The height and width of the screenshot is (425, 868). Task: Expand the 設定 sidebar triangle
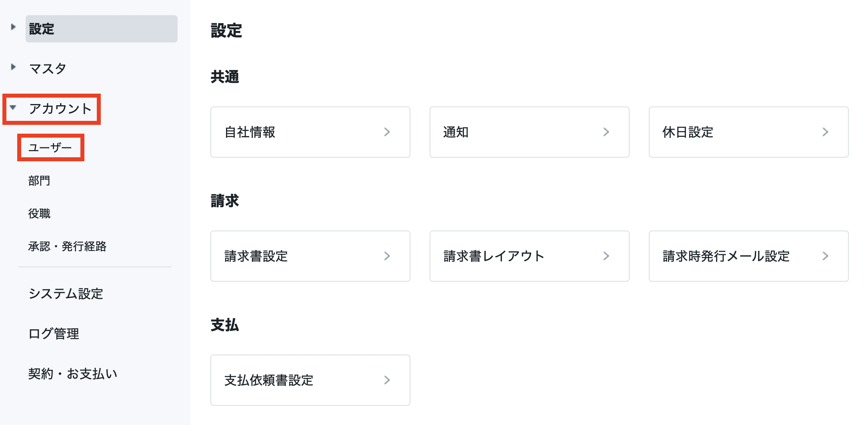tap(13, 27)
